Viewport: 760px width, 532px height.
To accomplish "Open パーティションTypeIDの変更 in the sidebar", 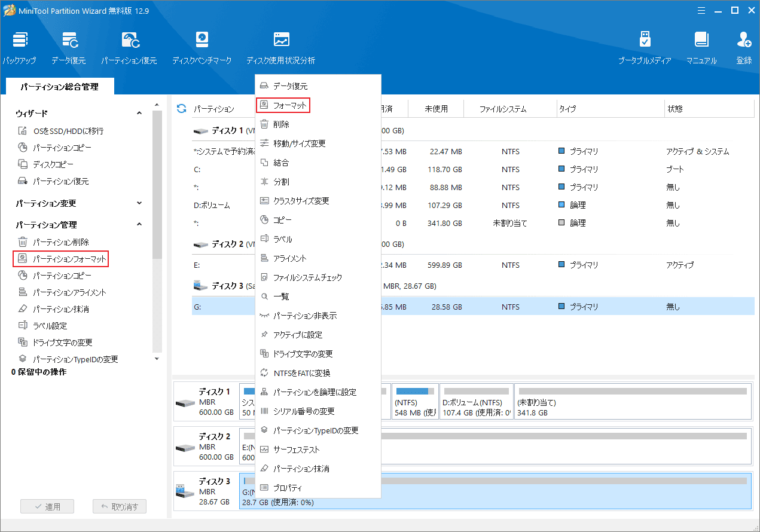I will pos(68,359).
